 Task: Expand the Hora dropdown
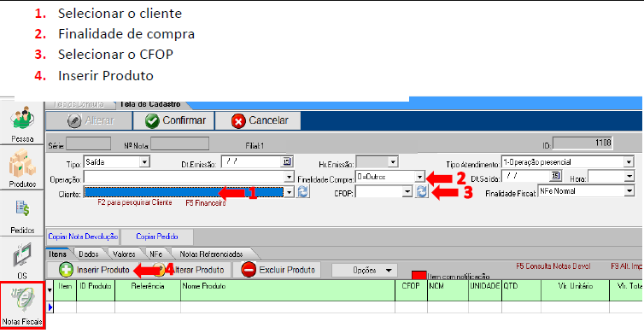[x=630, y=177]
